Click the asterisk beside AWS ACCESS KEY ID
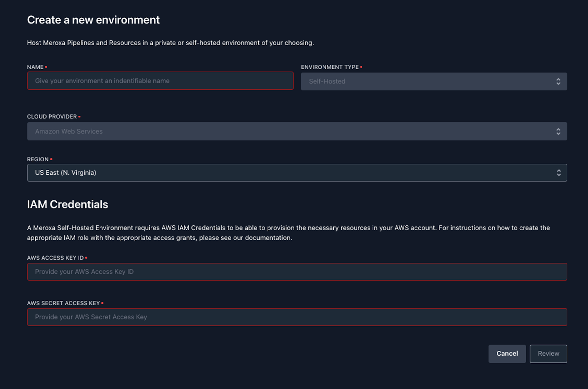 pos(87,257)
